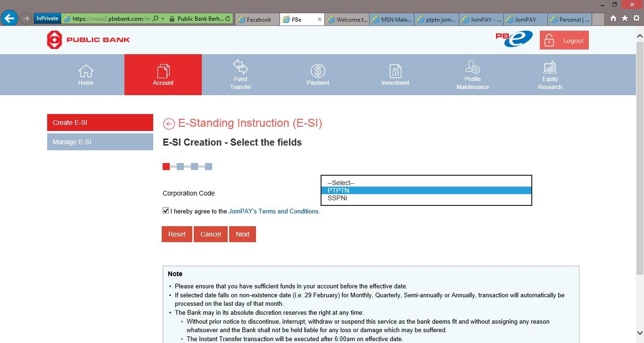
Task: Click the E-SI Creation heading text
Action: [232, 142]
